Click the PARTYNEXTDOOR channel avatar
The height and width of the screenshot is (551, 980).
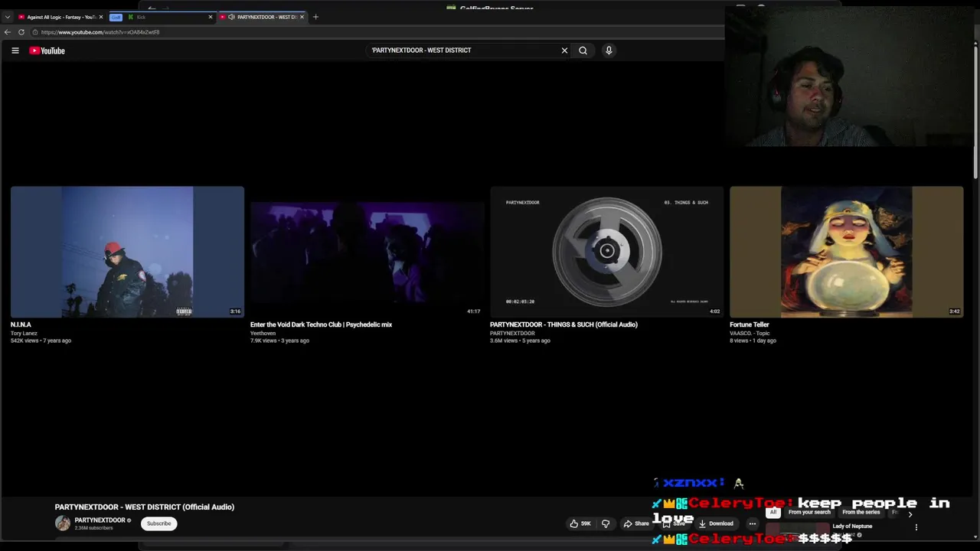coord(63,523)
